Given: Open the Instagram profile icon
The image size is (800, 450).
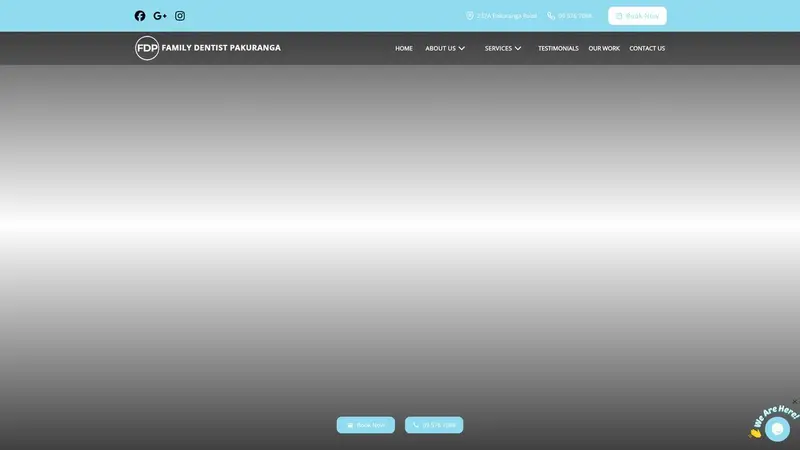Looking at the screenshot, I should pos(180,16).
